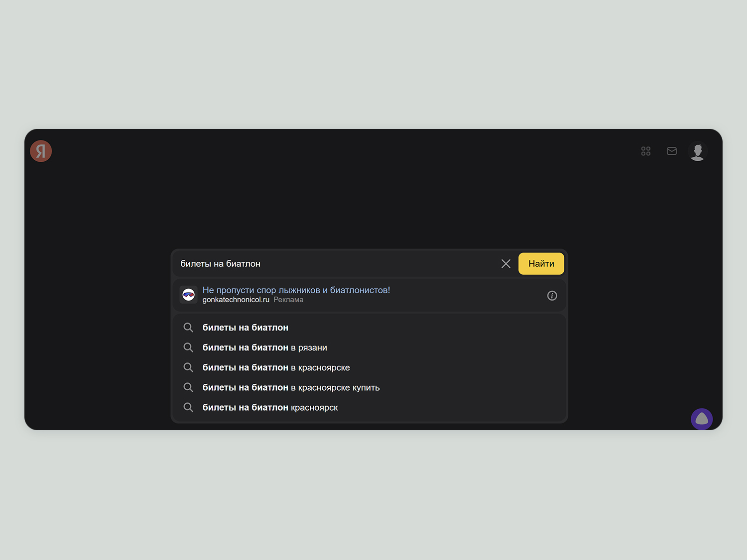Open the ad info icon

pyautogui.click(x=552, y=296)
